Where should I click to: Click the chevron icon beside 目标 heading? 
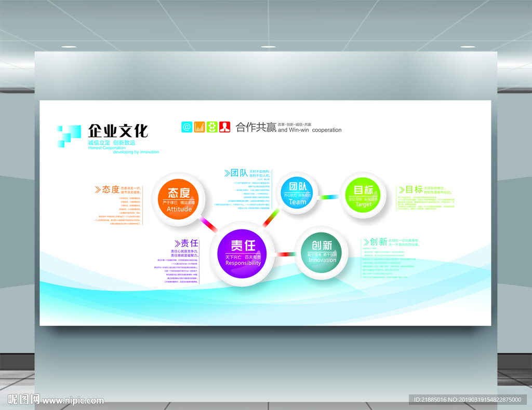click(x=402, y=189)
